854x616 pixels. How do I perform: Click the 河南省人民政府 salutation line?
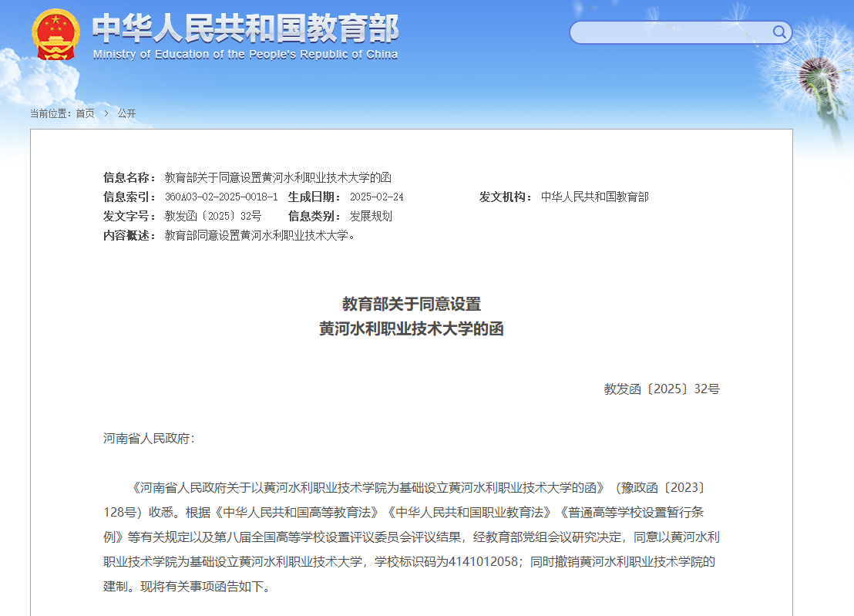point(149,439)
